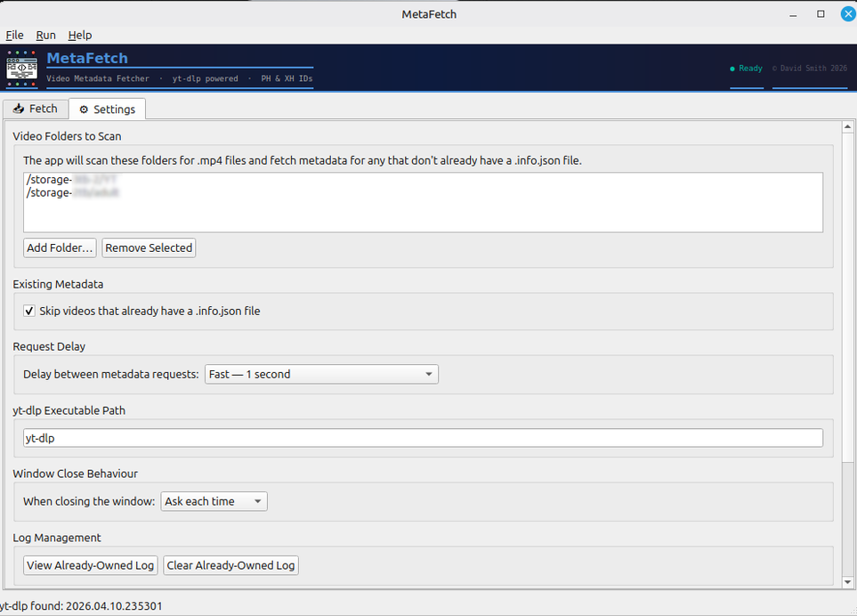Click the Video Metadata Fetcher subtitle

pyautogui.click(x=98, y=78)
